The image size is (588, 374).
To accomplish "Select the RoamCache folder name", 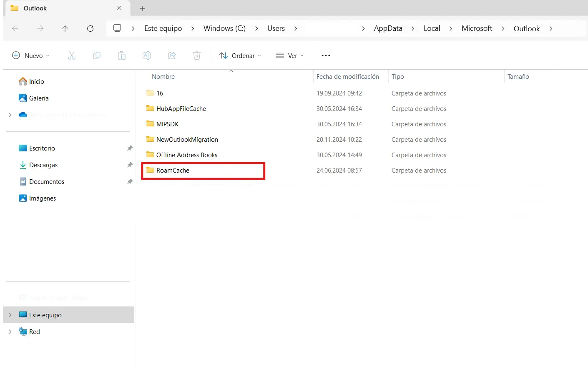I will tap(173, 170).
